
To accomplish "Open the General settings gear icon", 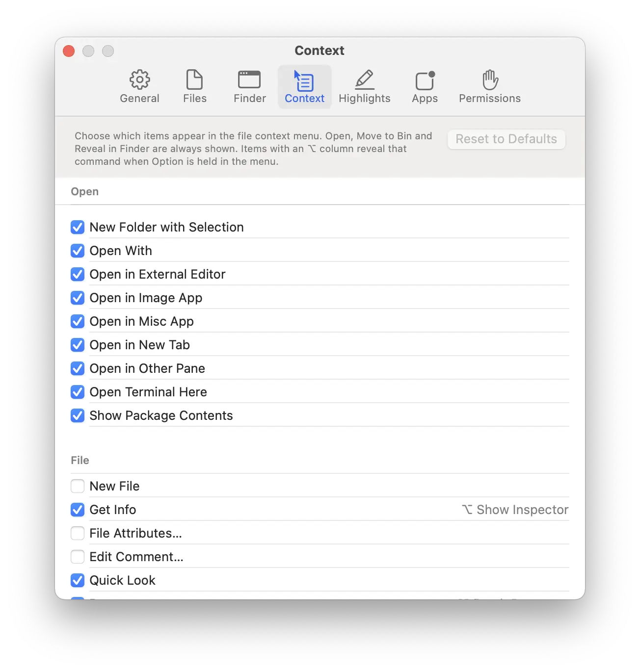I will click(x=140, y=79).
